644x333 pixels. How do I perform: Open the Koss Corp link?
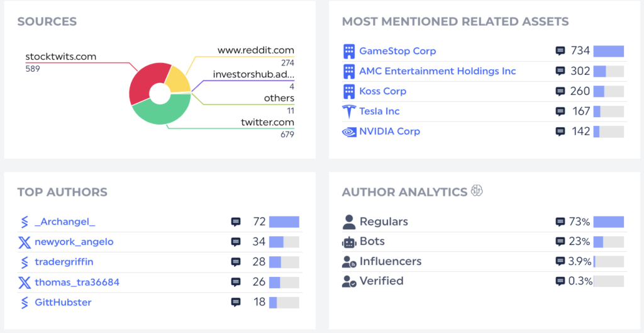click(382, 91)
